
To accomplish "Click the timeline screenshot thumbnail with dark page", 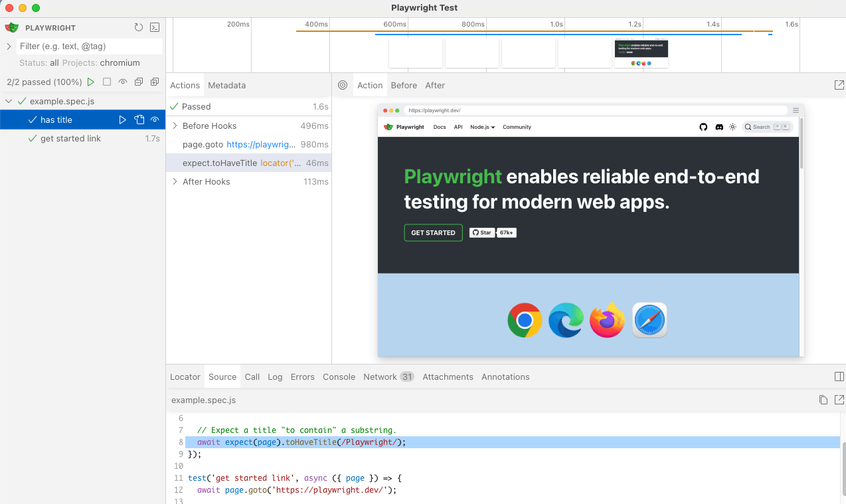I will [641, 53].
